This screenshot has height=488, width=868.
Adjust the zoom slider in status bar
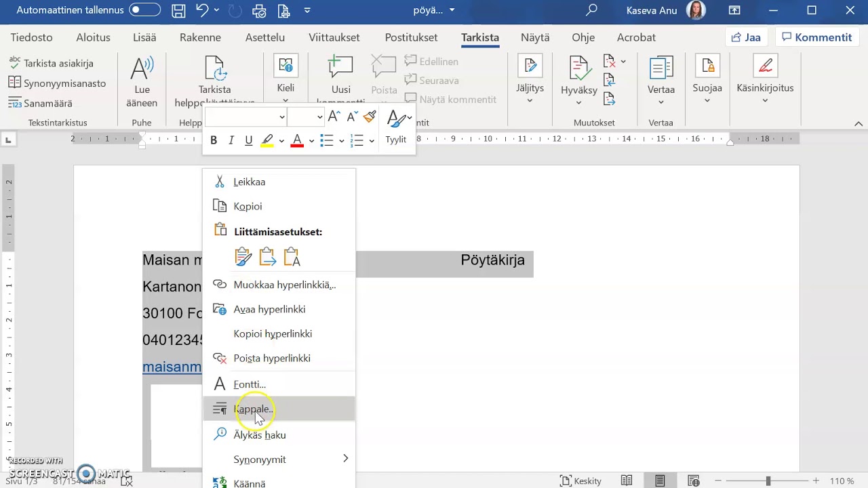[x=768, y=481]
